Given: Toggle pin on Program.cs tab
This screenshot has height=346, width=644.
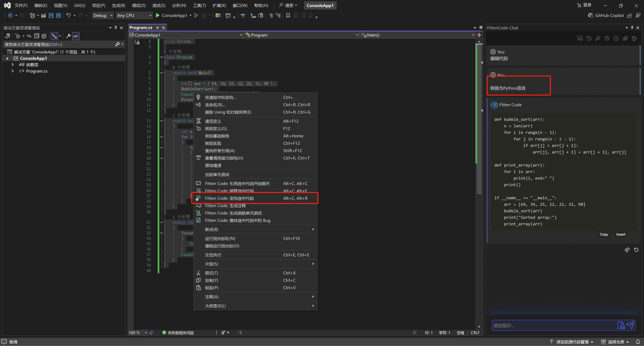Looking at the screenshot, I should tap(157, 28).
